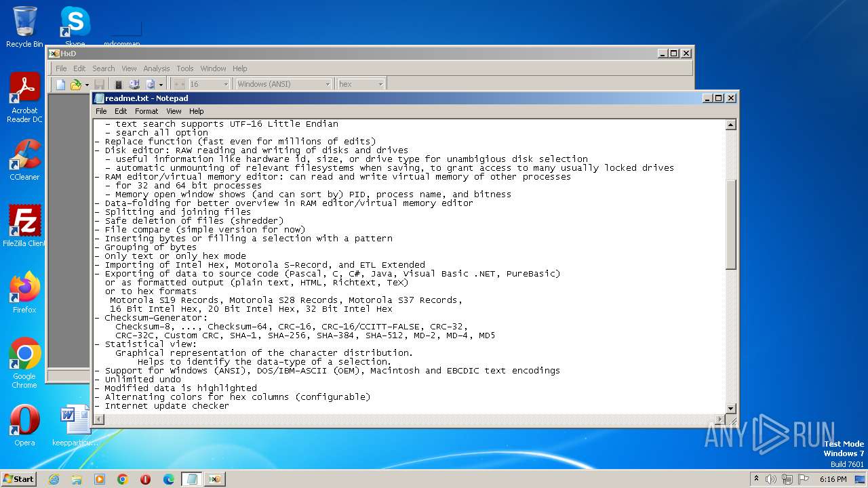Viewport: 868px width, 488px height.
Task: Maximize the Notepad window
Action: click(719, 98)
